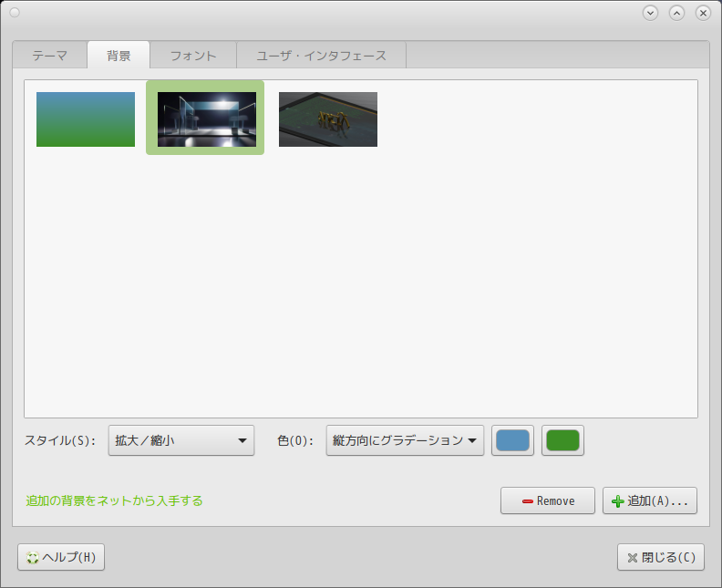Choose the blue-green gradient wallpaper thumbnail
The image size is (722, 588).
(x=86, y=119)
